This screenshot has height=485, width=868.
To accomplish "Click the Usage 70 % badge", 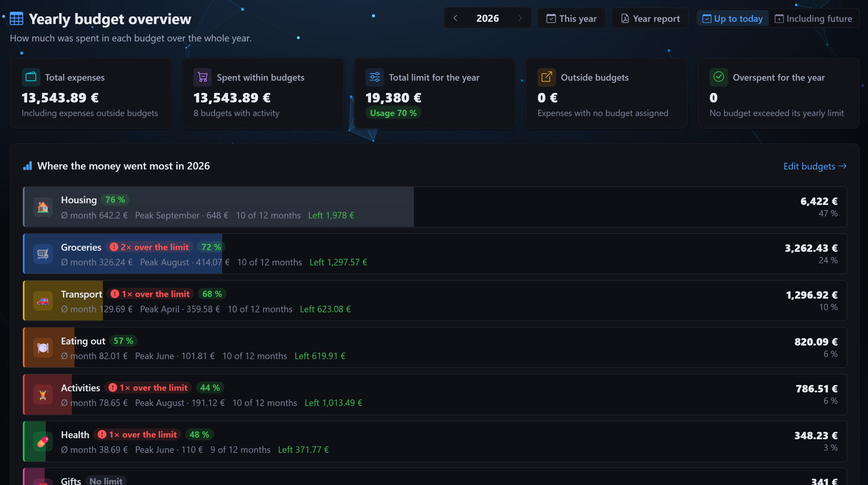I will [393, 113].
